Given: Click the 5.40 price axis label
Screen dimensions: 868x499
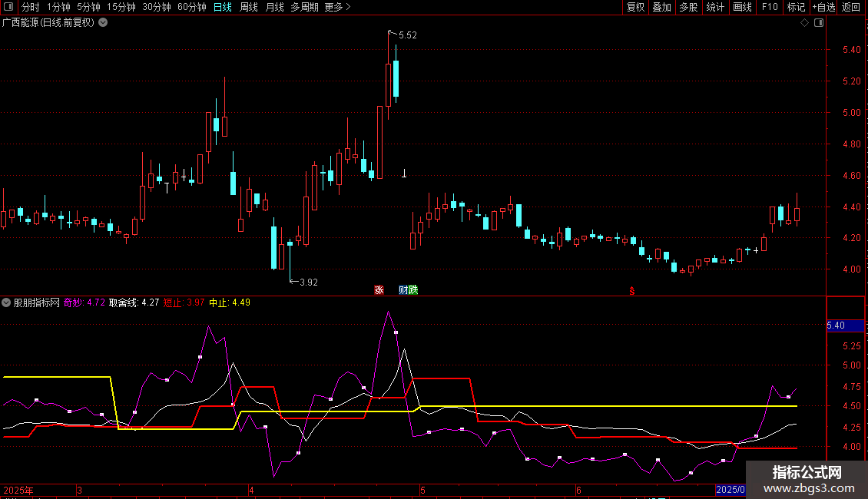Looking at the screenshot, I should coord(851,50).
